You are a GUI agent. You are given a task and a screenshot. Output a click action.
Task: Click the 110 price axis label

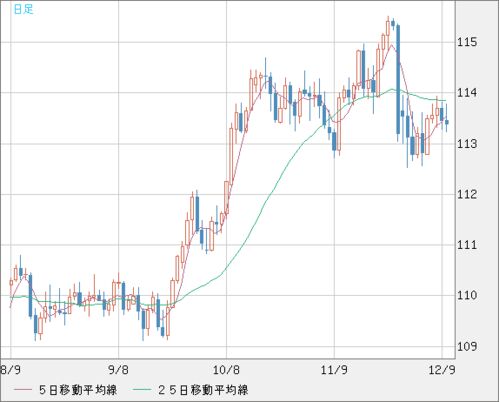(467, 295)
